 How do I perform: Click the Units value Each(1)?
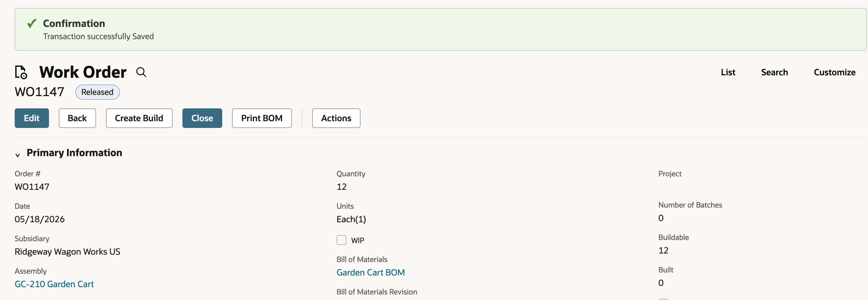[351, 219]
